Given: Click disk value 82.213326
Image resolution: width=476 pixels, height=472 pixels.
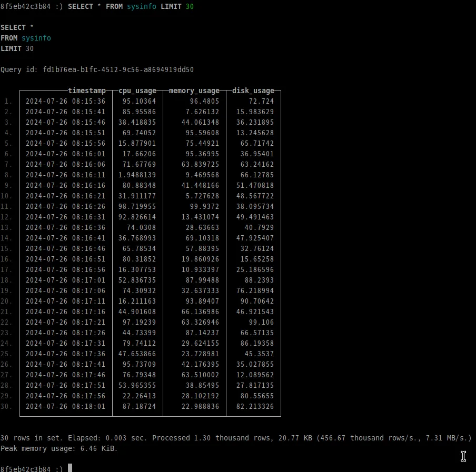Looking at the screenshot, I should click(255, 406).
